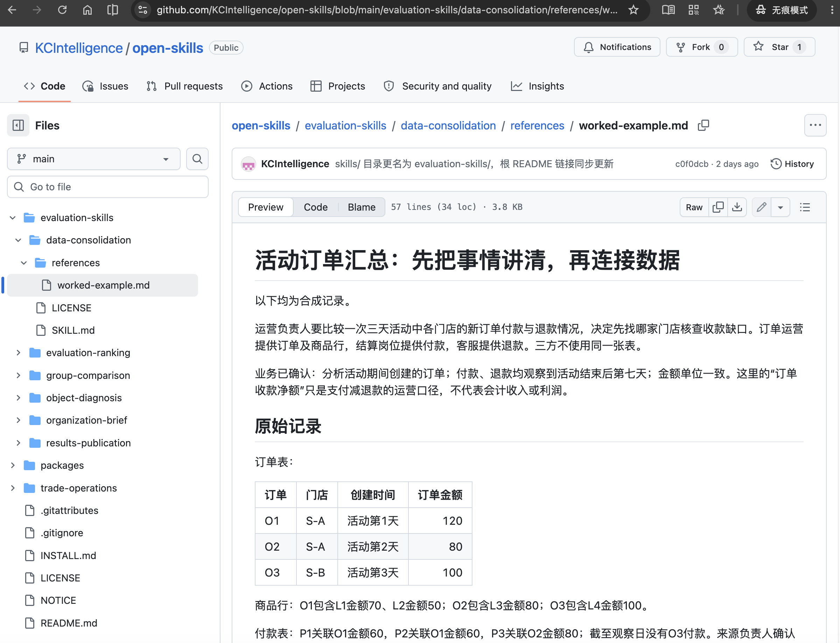Click the QR code grid icon in toolbar

(x=694, y=10)
